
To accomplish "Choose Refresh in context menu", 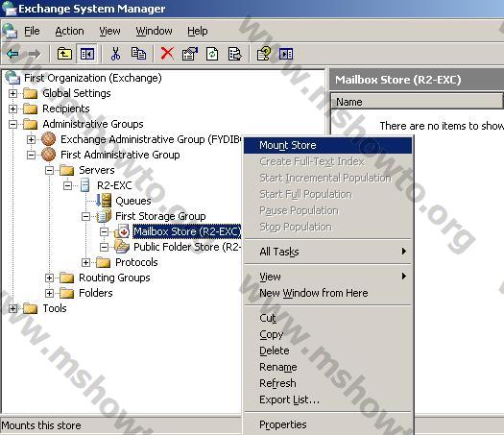I will coord(327,383).
